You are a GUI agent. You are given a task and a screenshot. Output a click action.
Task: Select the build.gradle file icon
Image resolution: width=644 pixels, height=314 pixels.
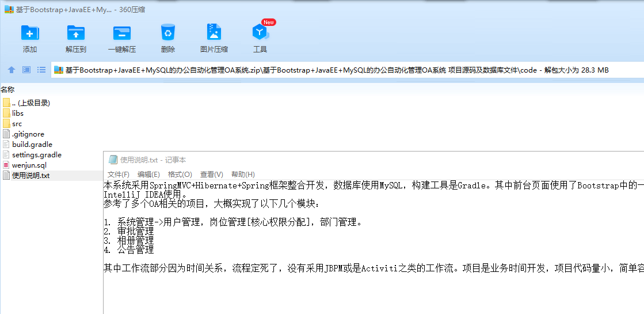(6, 144)
